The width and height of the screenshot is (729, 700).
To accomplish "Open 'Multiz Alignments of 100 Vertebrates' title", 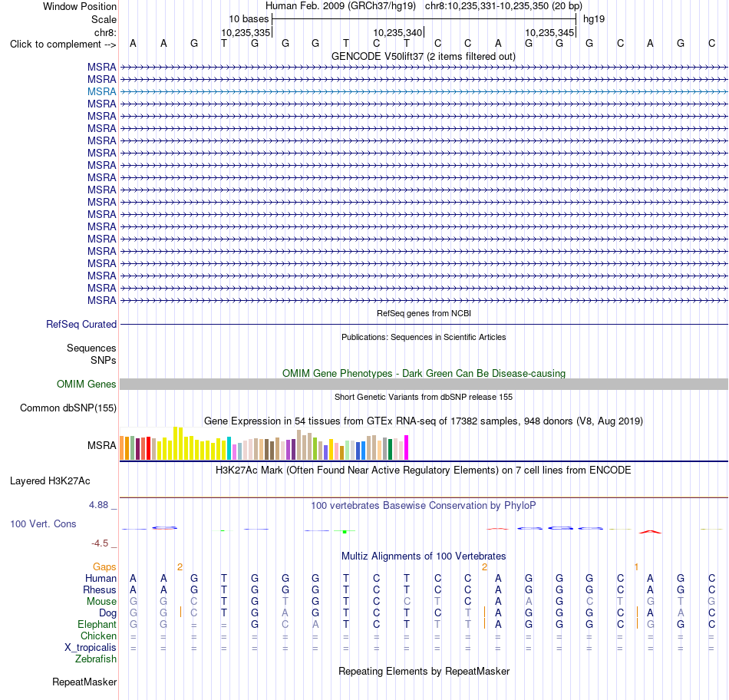I will click(424, 556).
